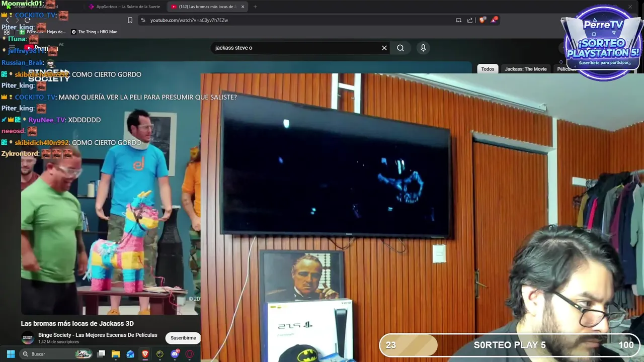Screen dimensions: 644x362
Task: Open Binge Society channel name link
Action: 98,335
